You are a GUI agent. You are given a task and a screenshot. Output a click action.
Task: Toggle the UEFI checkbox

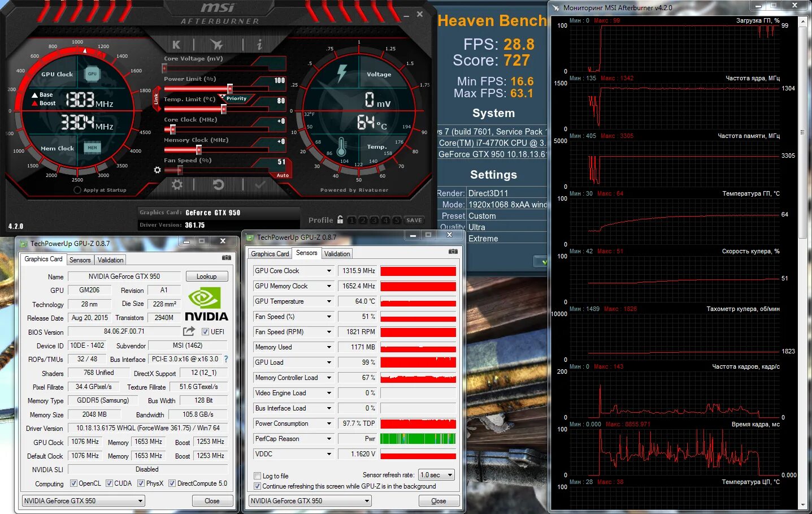click(x=205, y=332)
